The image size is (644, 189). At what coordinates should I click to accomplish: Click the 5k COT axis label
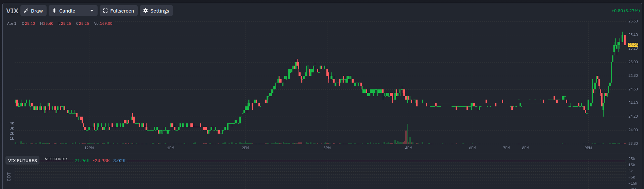pos(631,171)
